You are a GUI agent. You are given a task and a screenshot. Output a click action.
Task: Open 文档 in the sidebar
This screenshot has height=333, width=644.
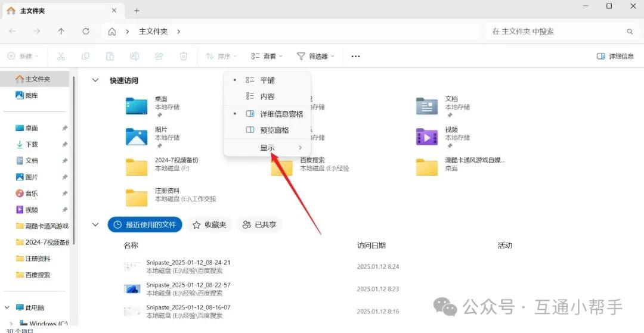(27, 161)
